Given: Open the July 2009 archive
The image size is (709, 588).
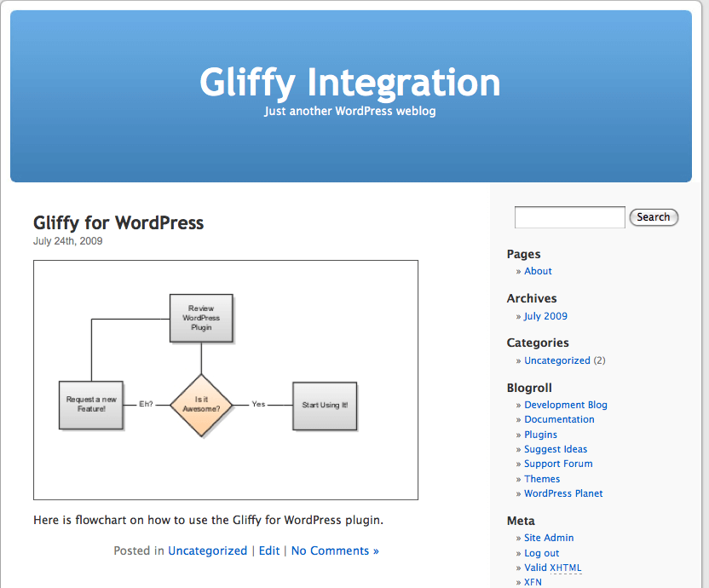Looking at the screenshot, I should tap(545, 316).
